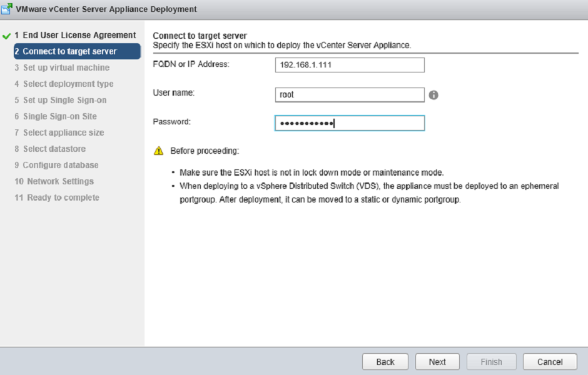Viewport: 588px width, 375px height.
Task: Open step 1 End User License Agreement
Action: pos(75,35)
